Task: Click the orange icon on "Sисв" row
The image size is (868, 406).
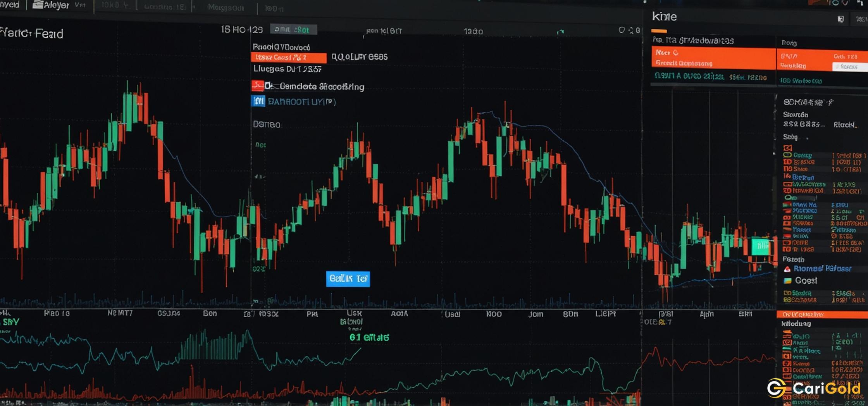Action: (x=787, y=169)
